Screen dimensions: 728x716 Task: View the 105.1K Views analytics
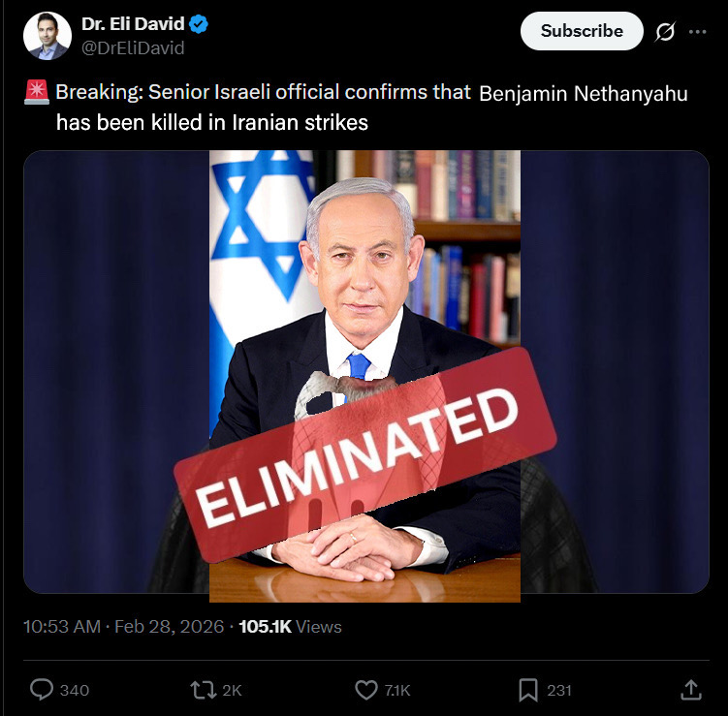290,627
